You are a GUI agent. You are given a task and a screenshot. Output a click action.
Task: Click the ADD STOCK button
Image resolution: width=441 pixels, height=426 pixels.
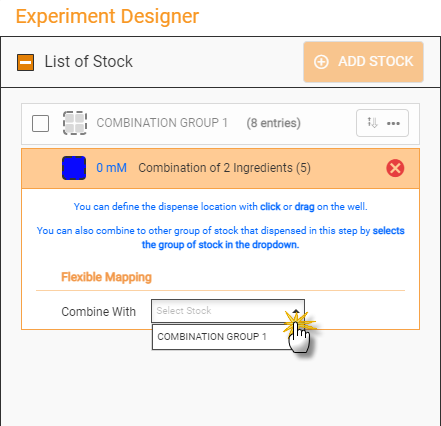click(x=363, y=62)
